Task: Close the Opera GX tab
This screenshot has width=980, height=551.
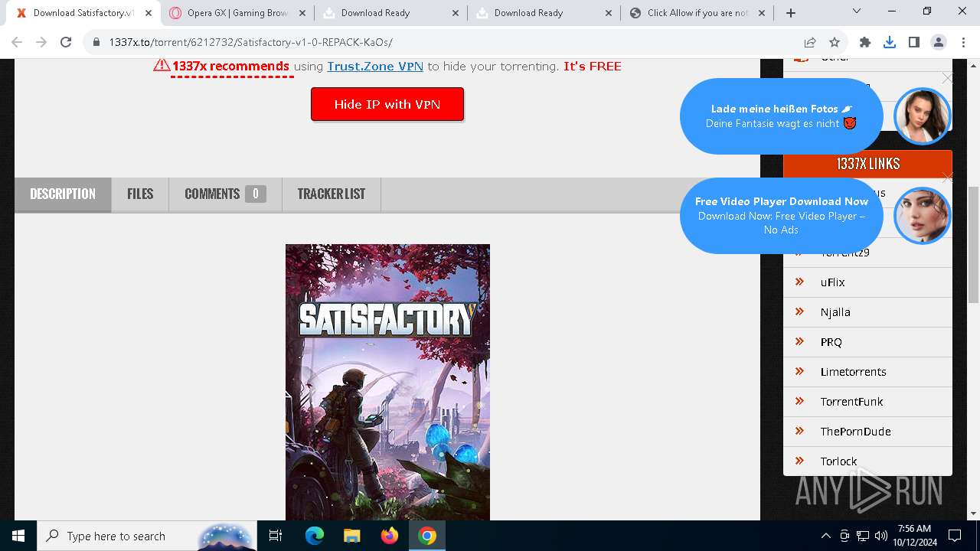Action: pyautogui.click(x=302, y=13)
